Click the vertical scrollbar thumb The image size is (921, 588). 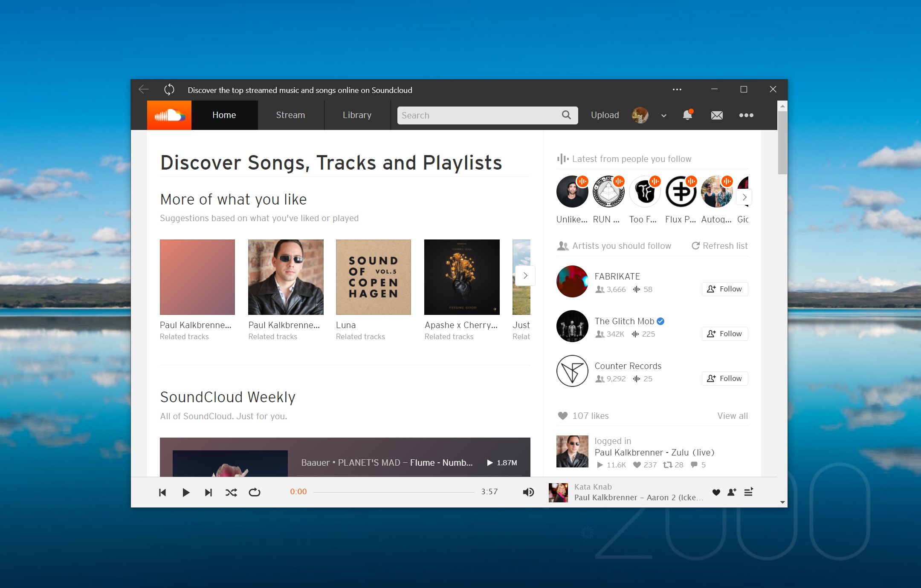pos(782,143)
